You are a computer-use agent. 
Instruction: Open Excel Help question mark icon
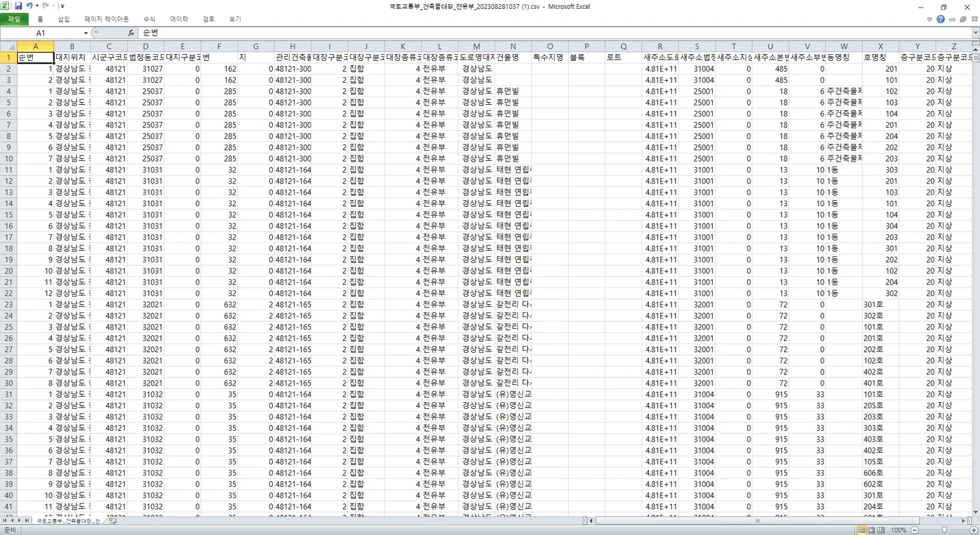tap(941, 19)
